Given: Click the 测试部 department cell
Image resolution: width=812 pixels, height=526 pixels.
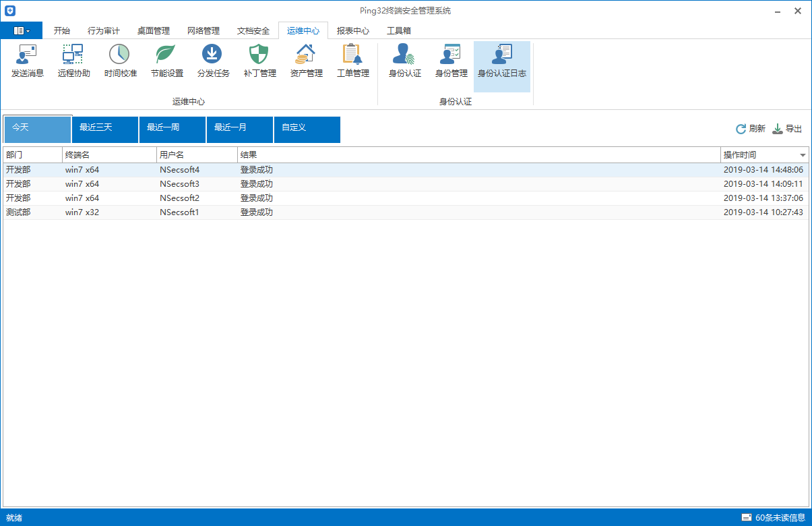Looking at the screenshot, I should tap(18, 212).
